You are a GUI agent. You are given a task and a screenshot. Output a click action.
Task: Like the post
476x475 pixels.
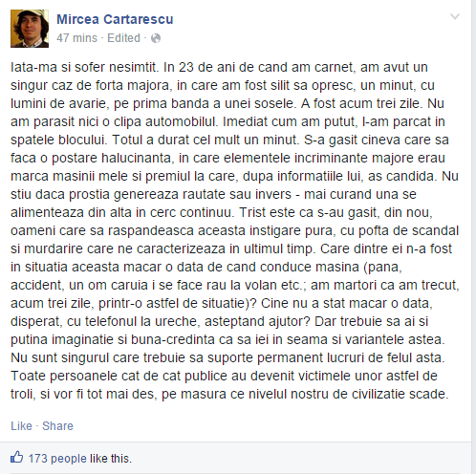[21, 426]
